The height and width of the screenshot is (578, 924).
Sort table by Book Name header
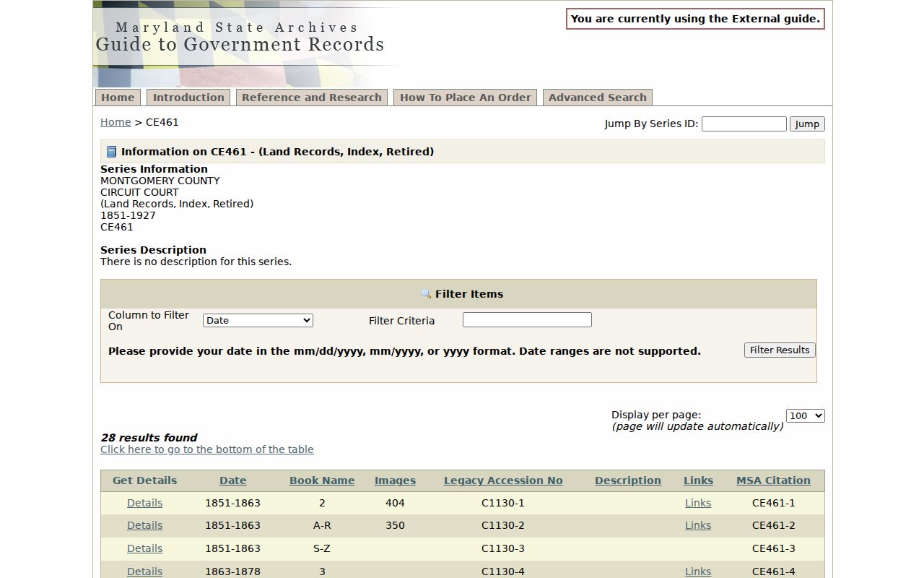(322, 480)
